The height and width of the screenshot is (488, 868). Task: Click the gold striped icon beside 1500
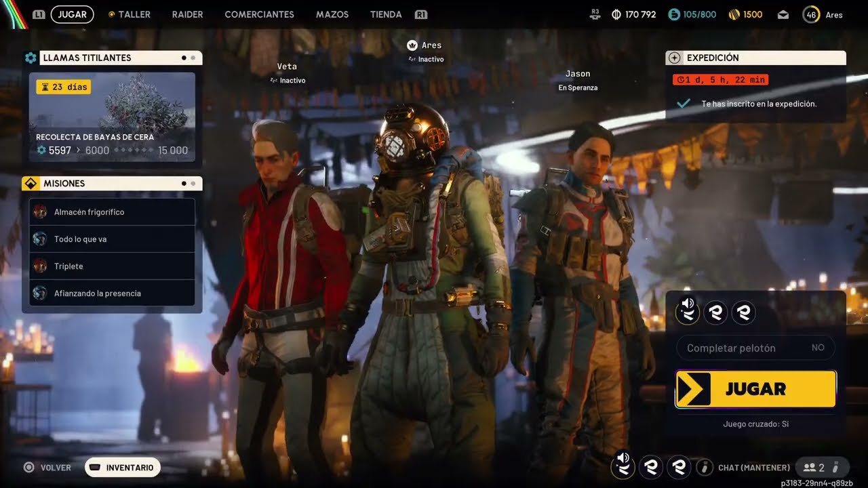pos(734,14)
